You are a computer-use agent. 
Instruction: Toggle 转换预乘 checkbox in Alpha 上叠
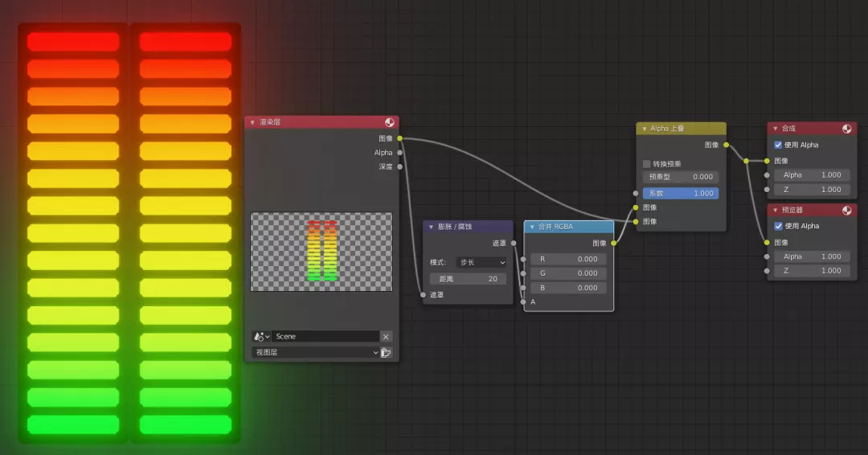tap(646, 164)
